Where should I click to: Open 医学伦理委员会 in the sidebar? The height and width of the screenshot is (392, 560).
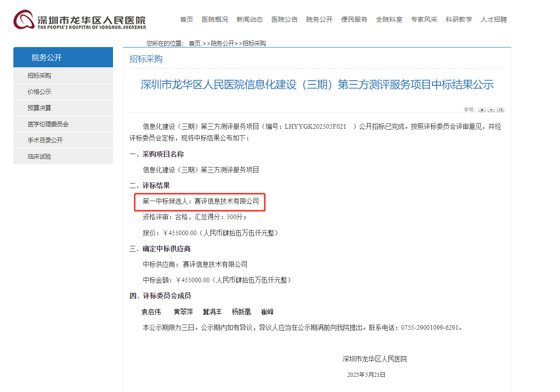[x=48, y=124]
